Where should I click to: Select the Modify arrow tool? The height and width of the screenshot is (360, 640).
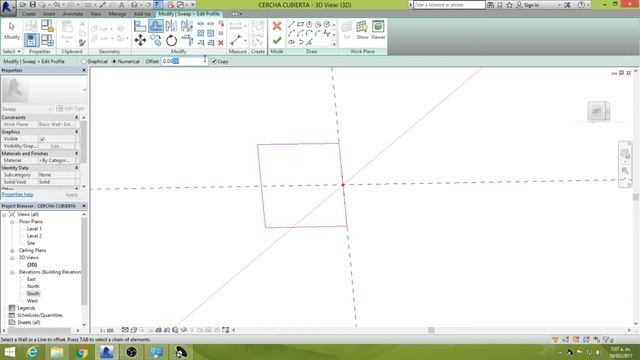(11, 31)
